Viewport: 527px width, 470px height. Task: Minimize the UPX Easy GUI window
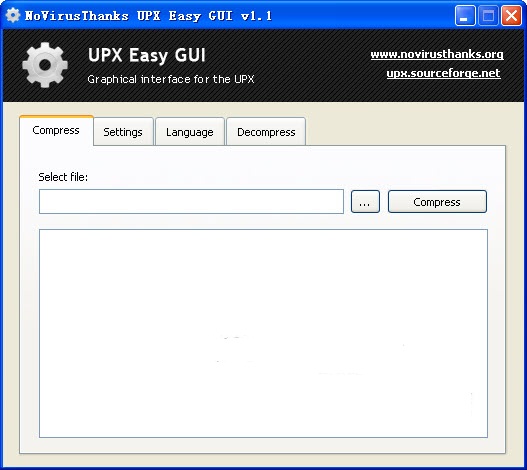pyautogui.click(x=465, y=15)
